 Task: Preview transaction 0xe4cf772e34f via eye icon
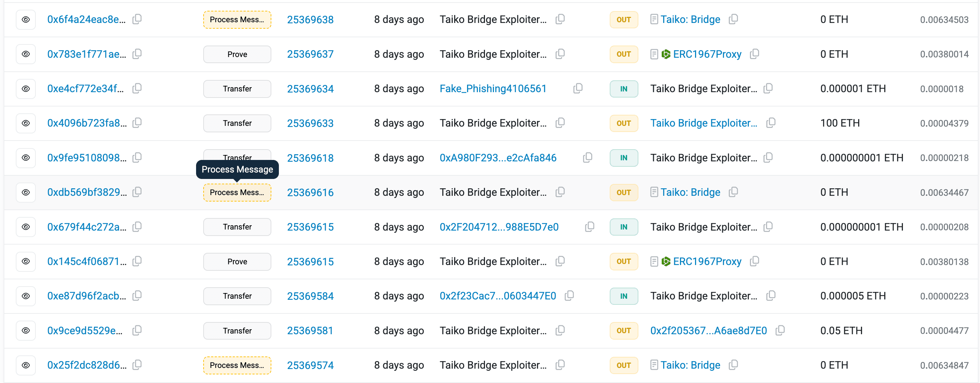pyautogui.click(x=25, y=89)
